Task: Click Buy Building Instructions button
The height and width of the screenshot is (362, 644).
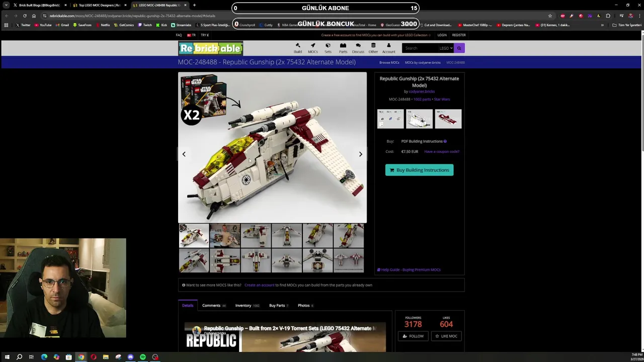Action: pos(419,170)
